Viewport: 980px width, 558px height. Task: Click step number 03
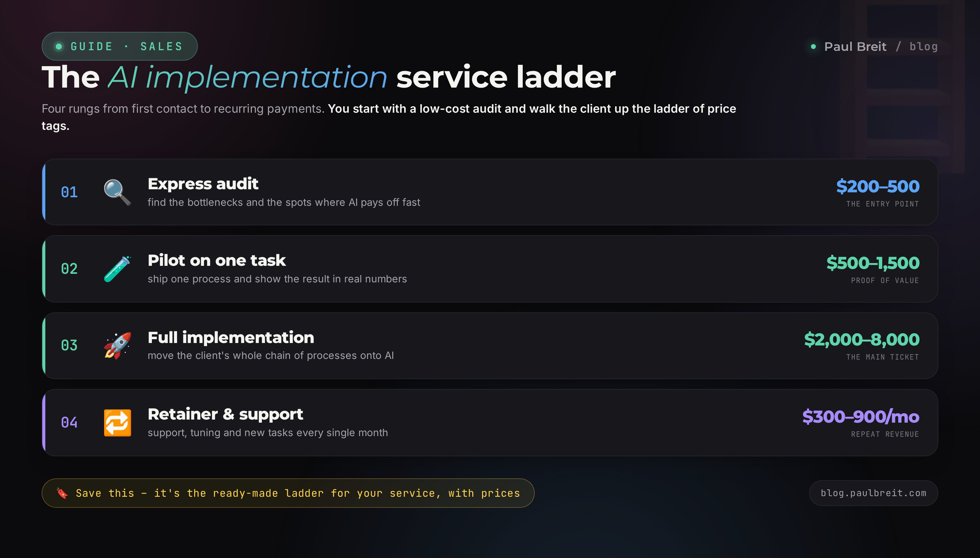(69, 346)
